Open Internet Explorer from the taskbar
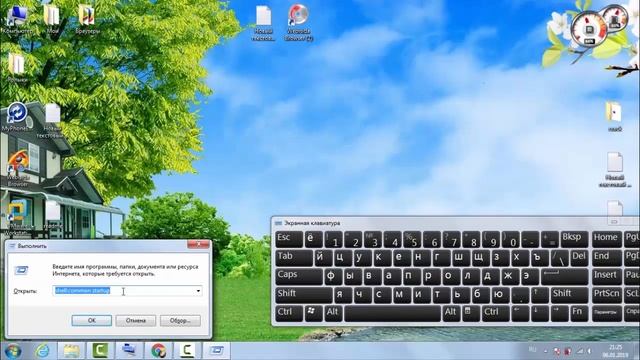This screenshot has width=640, height=360. click(42, 351)
